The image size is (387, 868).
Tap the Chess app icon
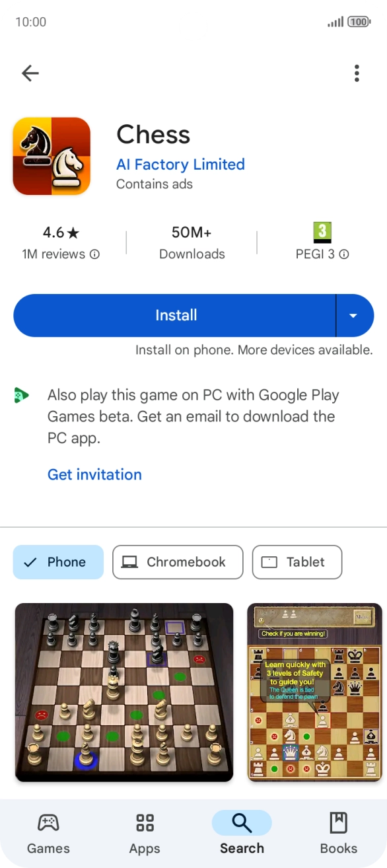point(51,156)
